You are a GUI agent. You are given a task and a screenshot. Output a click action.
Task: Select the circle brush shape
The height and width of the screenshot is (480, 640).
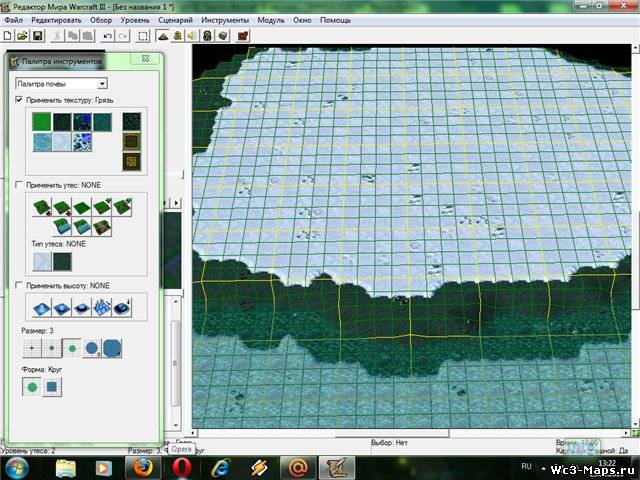[x=32, y=385]
